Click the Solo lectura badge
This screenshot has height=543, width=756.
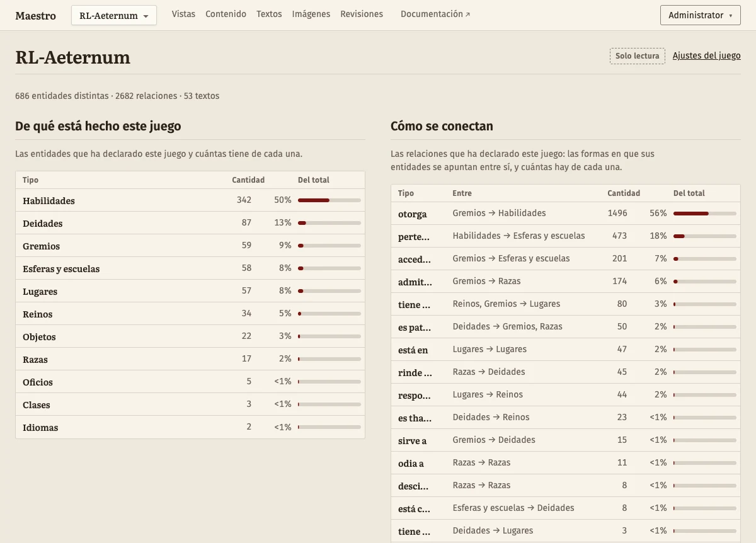click(x=638, y=56)
